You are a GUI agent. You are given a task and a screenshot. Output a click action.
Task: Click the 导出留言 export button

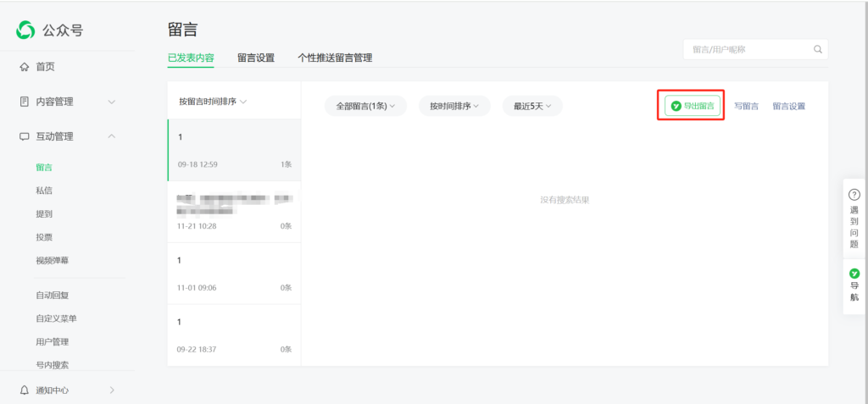693,106
